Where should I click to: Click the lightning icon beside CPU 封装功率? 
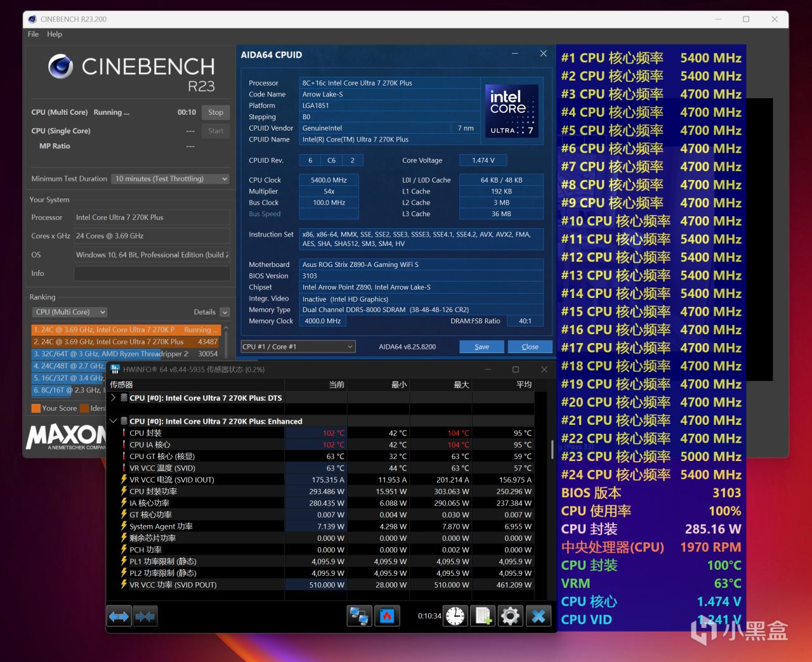(124, 491)
